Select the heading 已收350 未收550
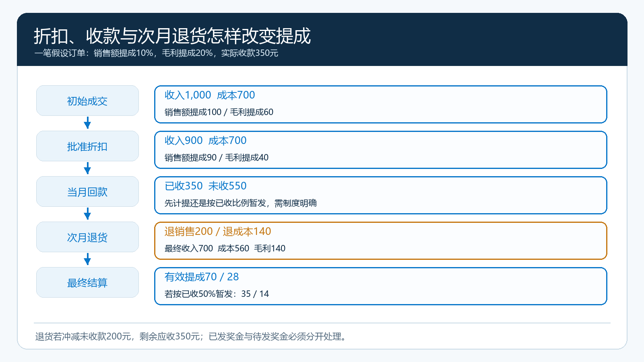 tap(206, 186)
